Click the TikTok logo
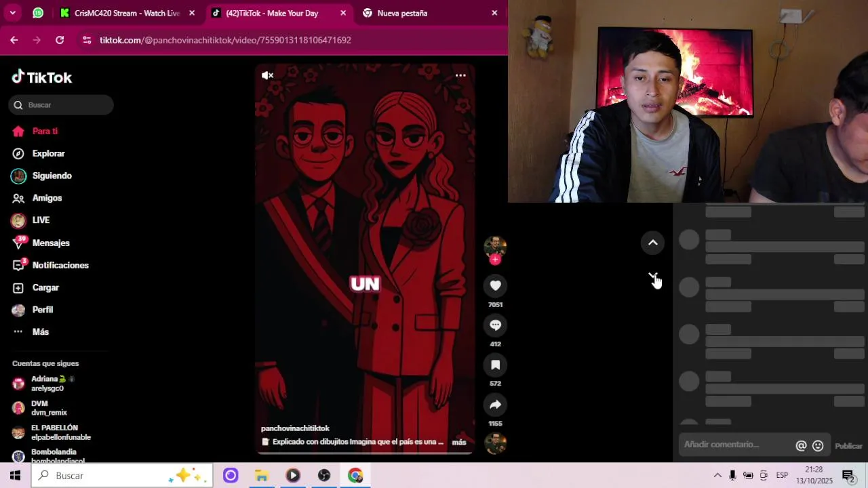 tap(42, 77)
